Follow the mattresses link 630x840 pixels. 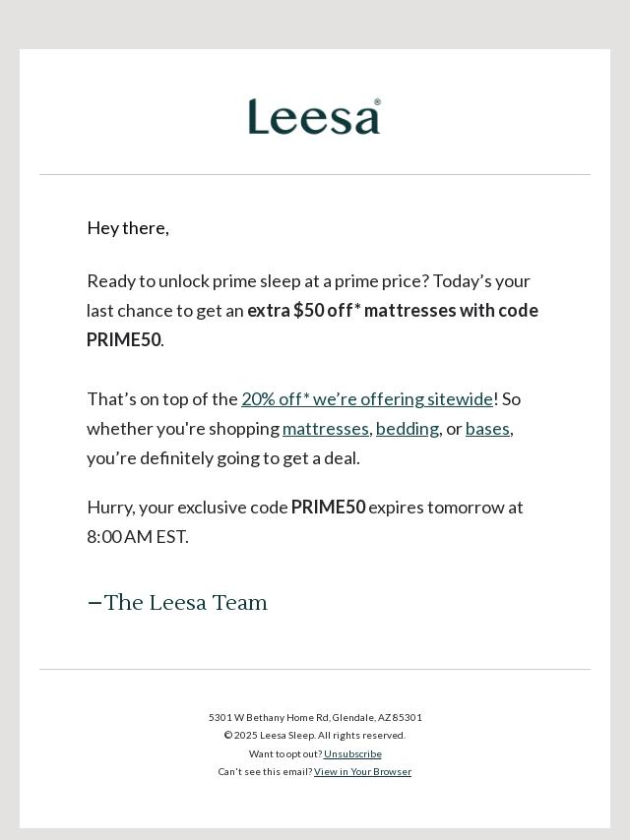(325, 429)
